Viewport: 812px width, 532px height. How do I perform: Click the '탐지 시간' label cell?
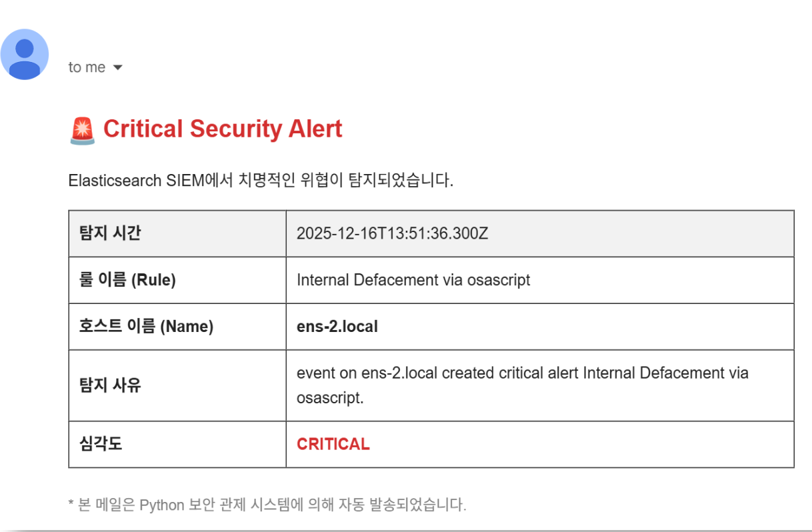[x=111, y=233]
